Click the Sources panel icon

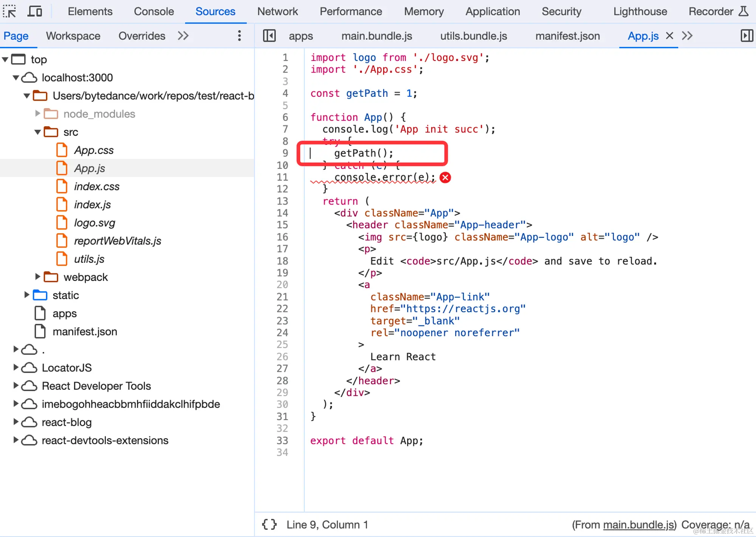click(x=215, y=11)
